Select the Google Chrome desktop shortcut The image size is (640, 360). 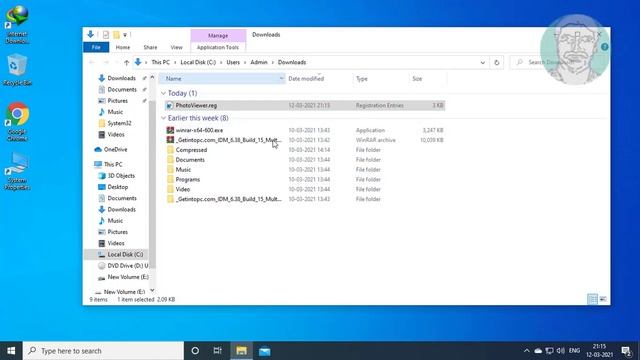pyautogui.click(x=17, y=122)
